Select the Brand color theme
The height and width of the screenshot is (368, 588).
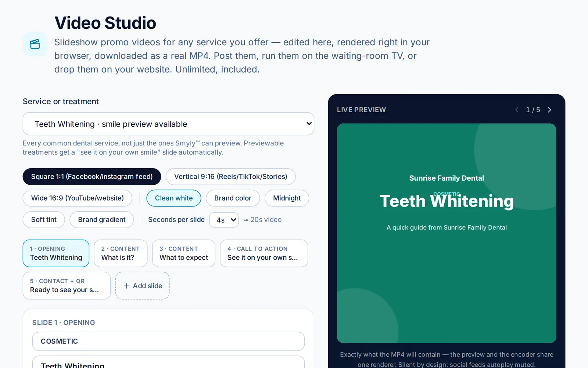tap(233, 198)
